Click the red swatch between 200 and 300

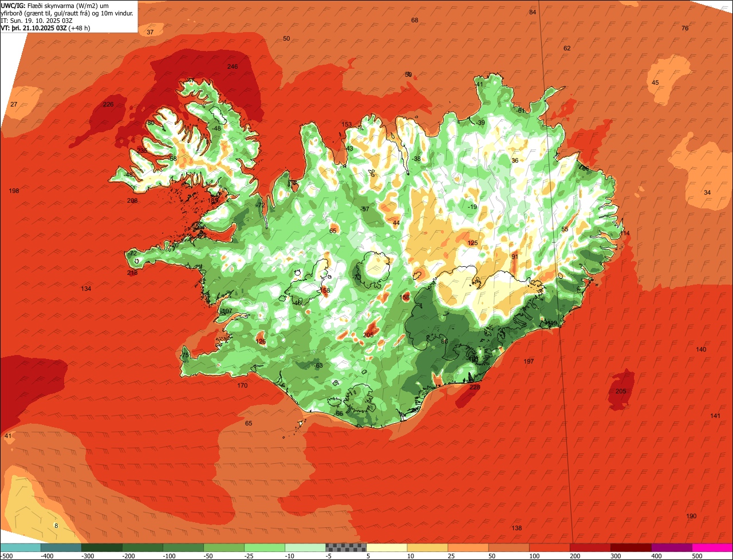click(590, 547)
